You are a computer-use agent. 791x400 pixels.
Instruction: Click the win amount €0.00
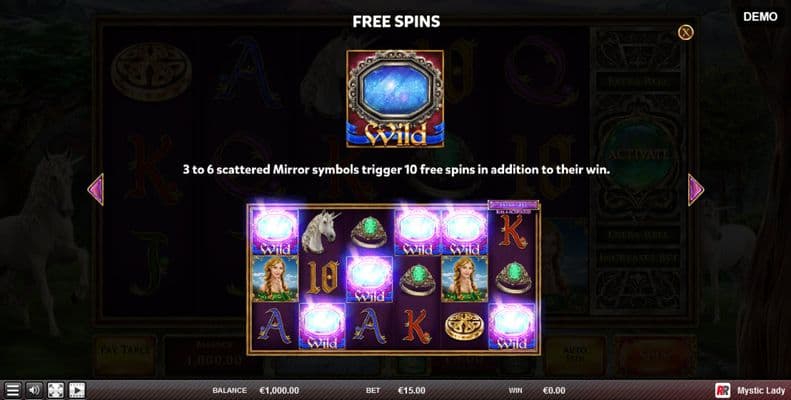(x=554, y=390)
